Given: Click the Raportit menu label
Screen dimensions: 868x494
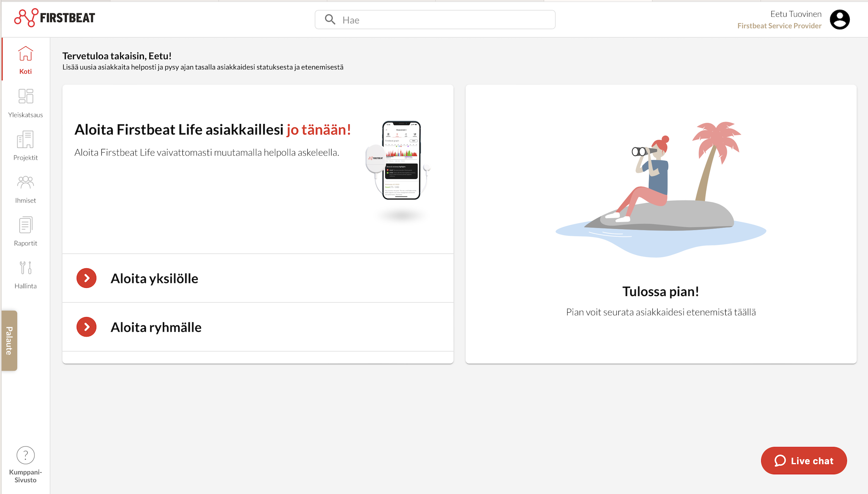Looking at the screenshot, I should click(x=26, y=243).
